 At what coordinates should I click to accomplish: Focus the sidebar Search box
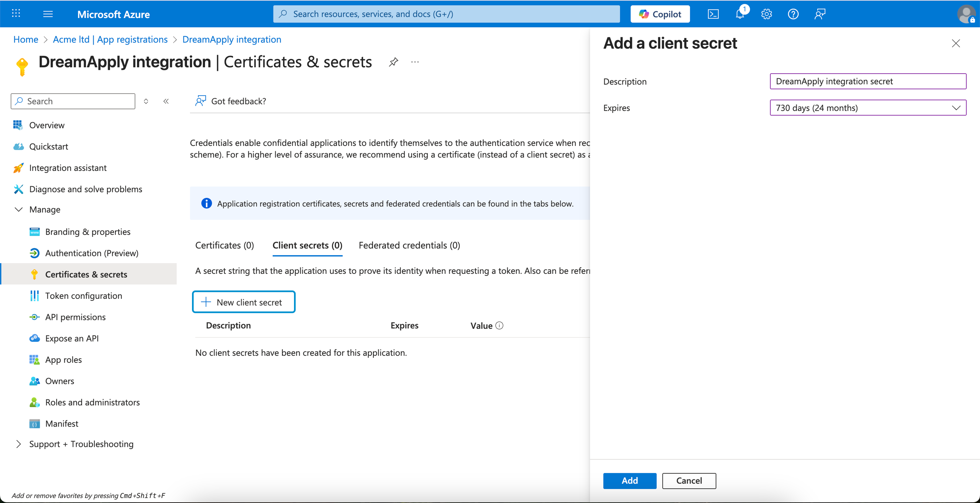pyautogui.click(x=73, y=101)
